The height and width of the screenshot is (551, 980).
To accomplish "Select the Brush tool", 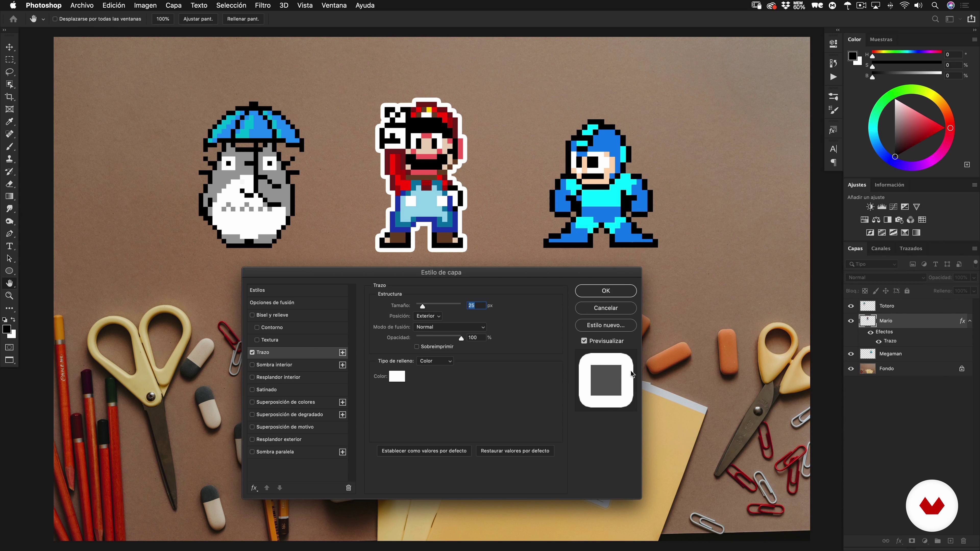I will [9, 147].
